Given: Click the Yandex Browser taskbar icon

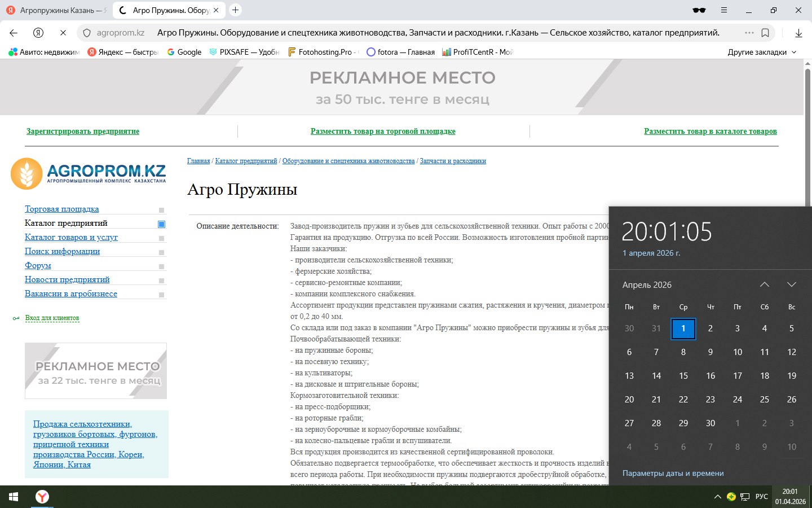Looking at the screenshot, I should [x=42, y=497].
